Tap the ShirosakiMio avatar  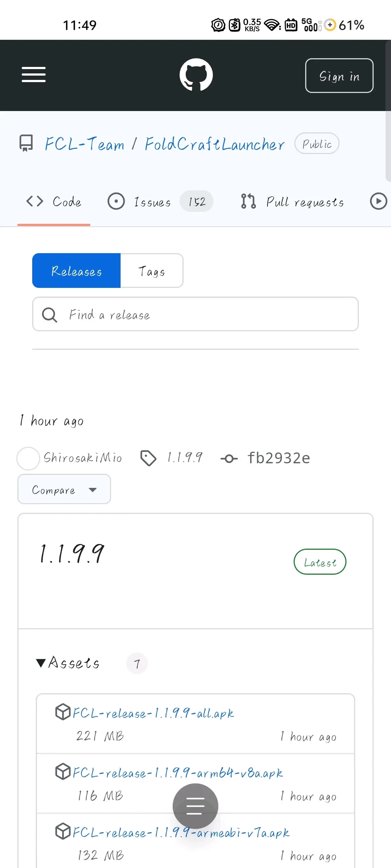[28, 458]
